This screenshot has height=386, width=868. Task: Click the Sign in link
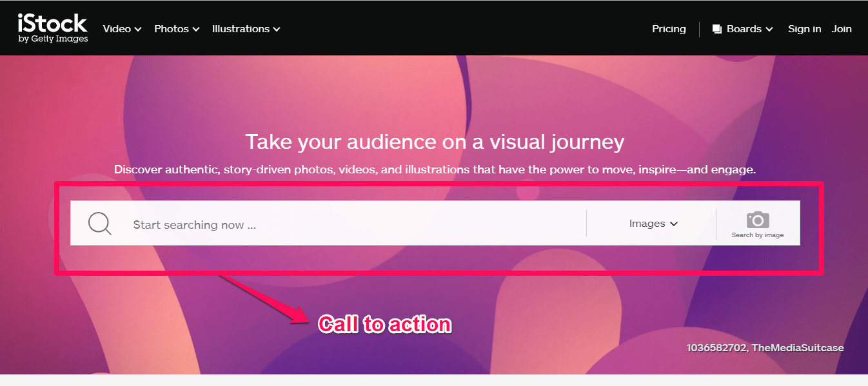click(x=804, y=29)
